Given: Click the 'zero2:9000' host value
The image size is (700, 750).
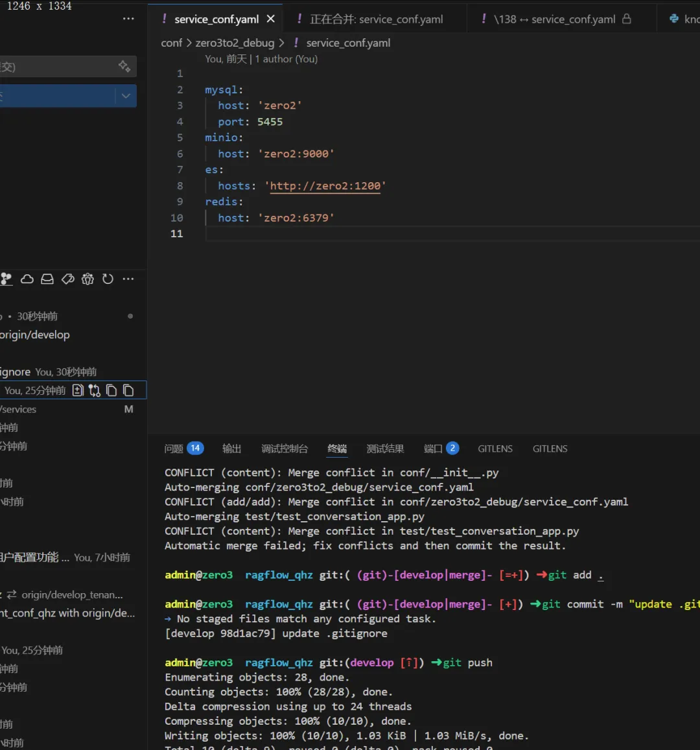Looking at the screenshot, I should click(x=296, y=154).
